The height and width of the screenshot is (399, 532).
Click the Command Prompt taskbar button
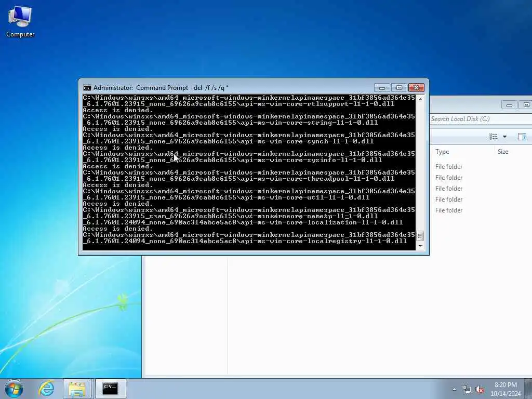point(110,389)
